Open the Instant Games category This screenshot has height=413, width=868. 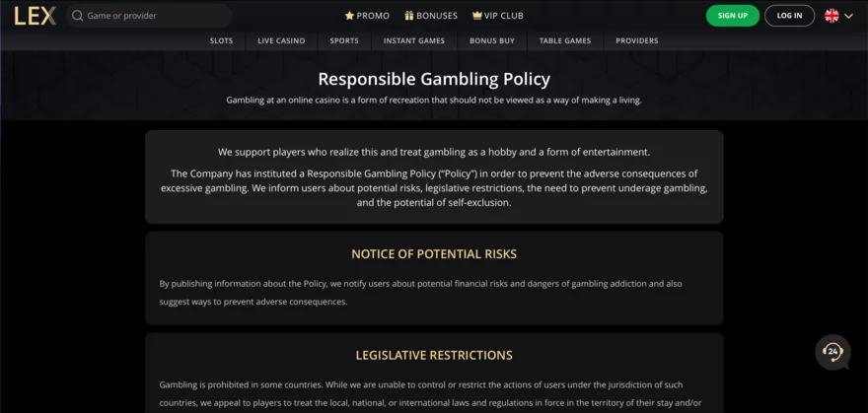(414, 40)
